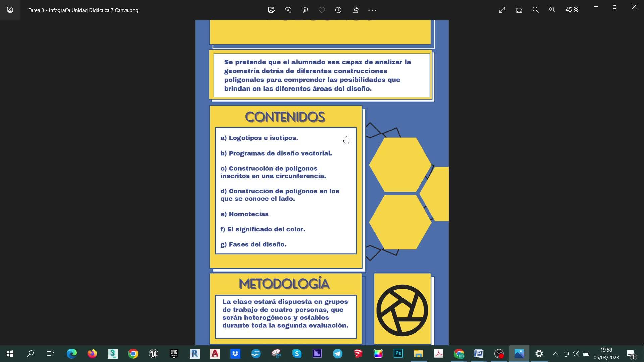Open Photoshop from the taskbar
The image size is (644, 362).
click(x=398, y=354)
